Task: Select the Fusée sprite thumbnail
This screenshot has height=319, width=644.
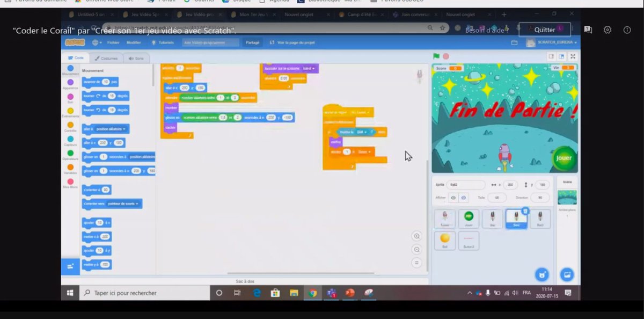Action: pos(445,219)
